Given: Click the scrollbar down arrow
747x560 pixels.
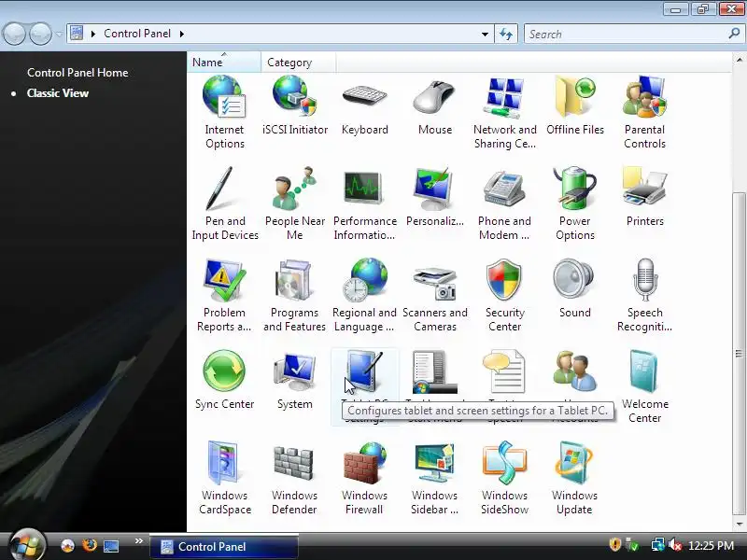Looking at the screenshot, I should click(739, 525).
